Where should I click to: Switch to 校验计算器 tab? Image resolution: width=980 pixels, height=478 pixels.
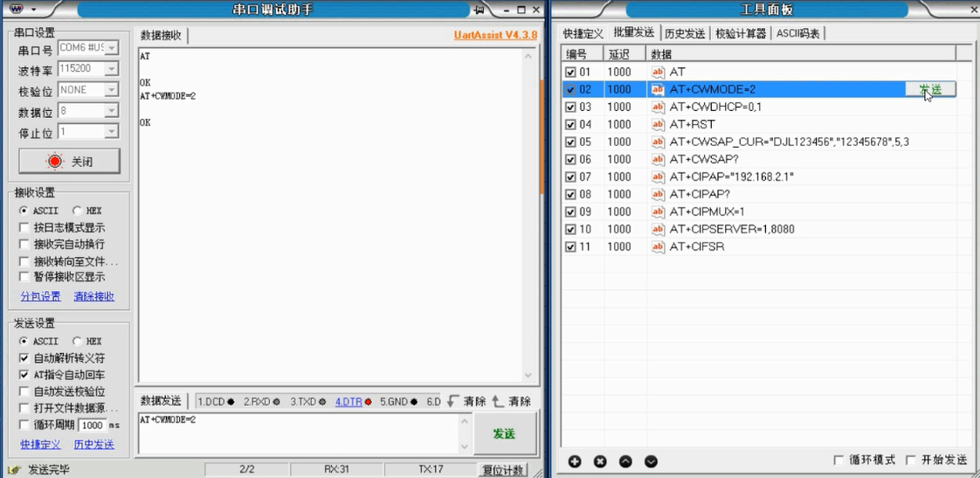741,34
